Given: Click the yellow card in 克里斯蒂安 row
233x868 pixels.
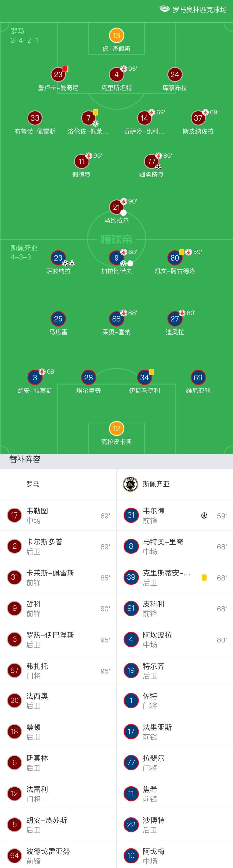Looking at the screenshot, I should coord(204,578).
